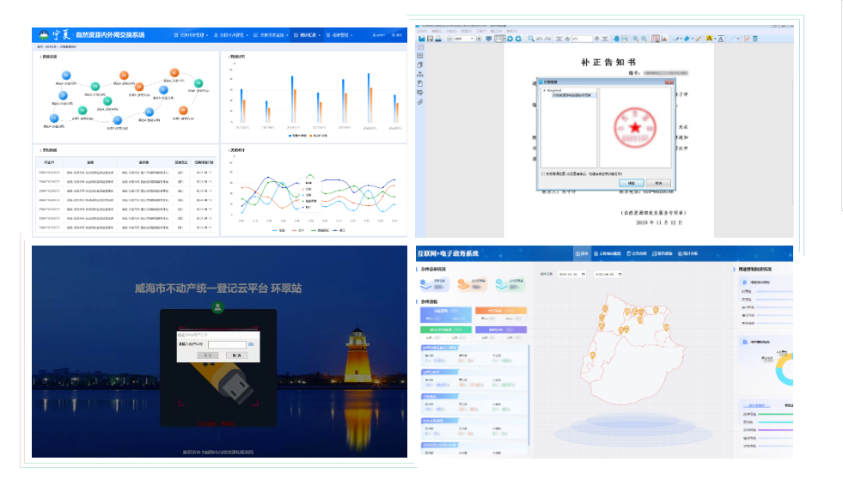Open the paperclip attachments icon in left sidebar

(x=420, y=102)
